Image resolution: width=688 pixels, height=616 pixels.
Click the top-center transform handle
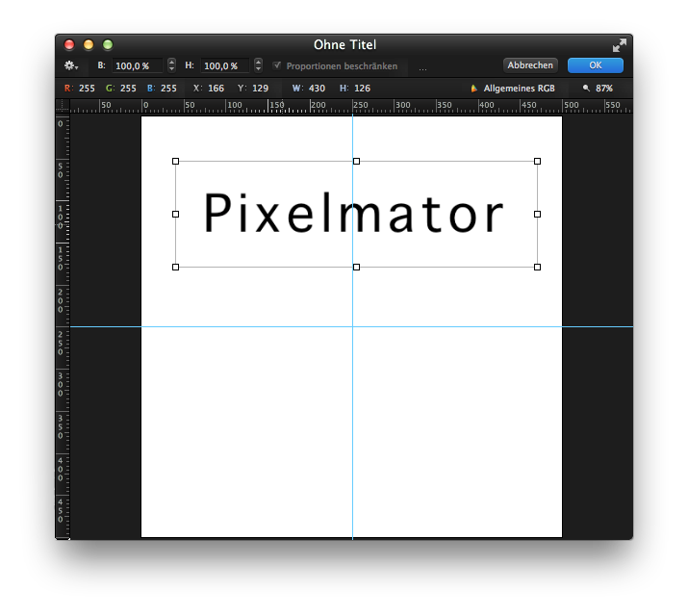tap(356, 161)
